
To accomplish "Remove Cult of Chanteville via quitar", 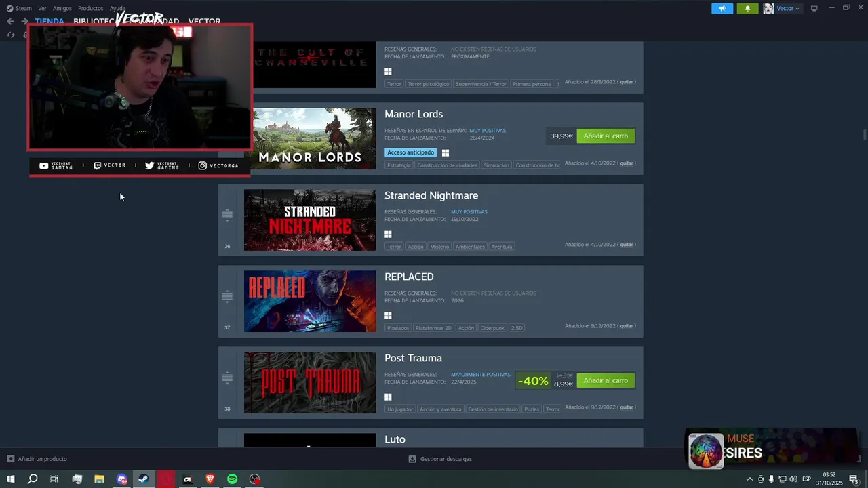I will [627, 82].
